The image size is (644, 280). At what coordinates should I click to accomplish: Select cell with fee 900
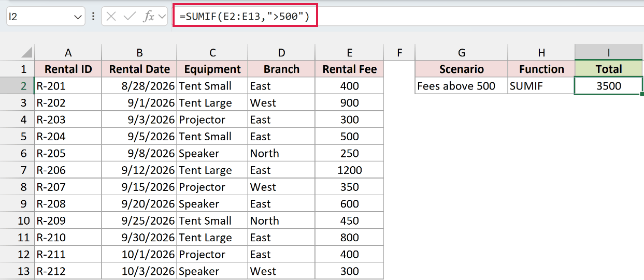(350, 103)
